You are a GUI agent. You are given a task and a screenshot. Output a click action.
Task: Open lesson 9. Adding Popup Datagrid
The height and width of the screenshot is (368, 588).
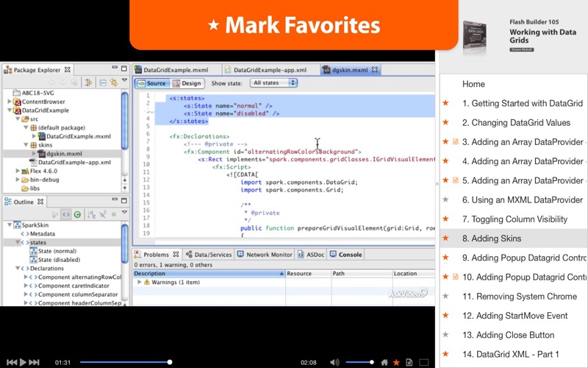click(x=524, y=258)
